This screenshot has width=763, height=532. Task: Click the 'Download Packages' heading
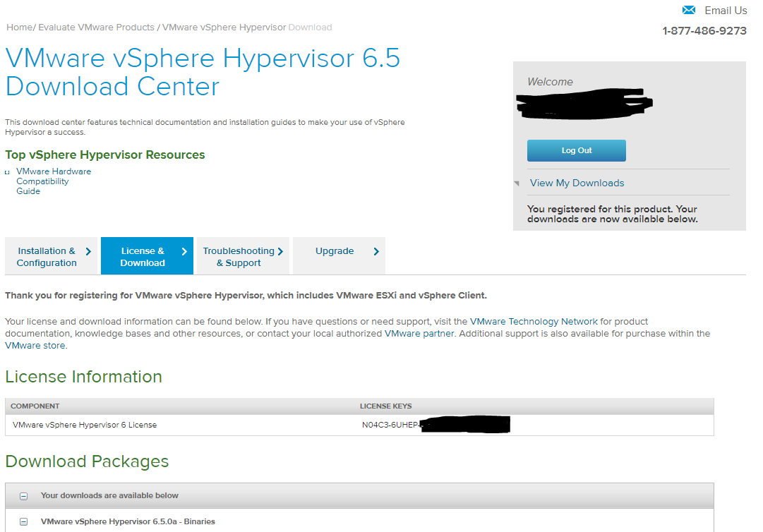coord(87,461)
